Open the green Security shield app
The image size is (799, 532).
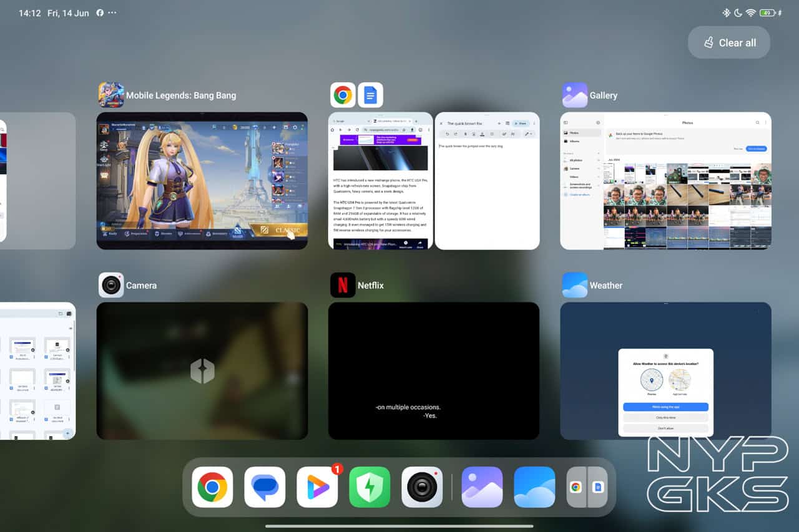pyautogui.click(x=370, y=487)
